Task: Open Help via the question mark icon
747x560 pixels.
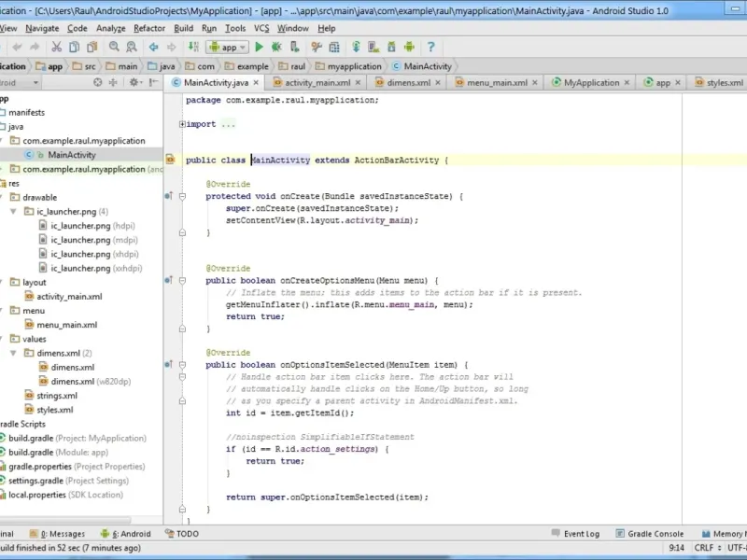Action: [x=430, y=47]
